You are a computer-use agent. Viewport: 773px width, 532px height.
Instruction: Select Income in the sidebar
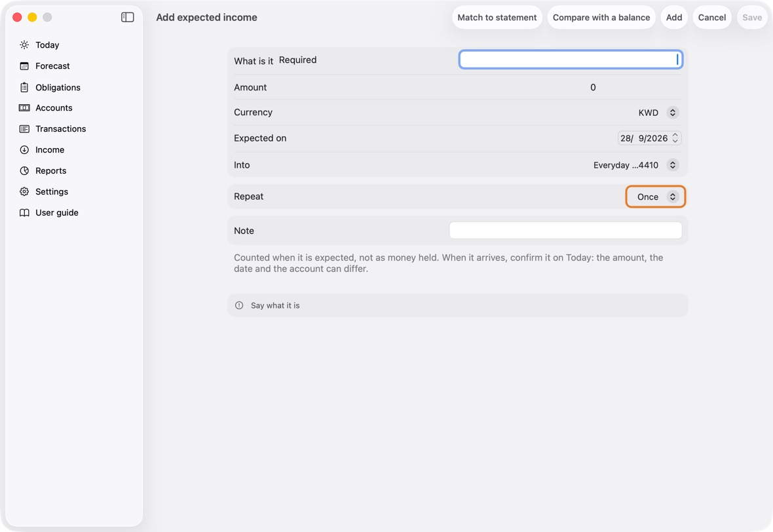(50, 150)
